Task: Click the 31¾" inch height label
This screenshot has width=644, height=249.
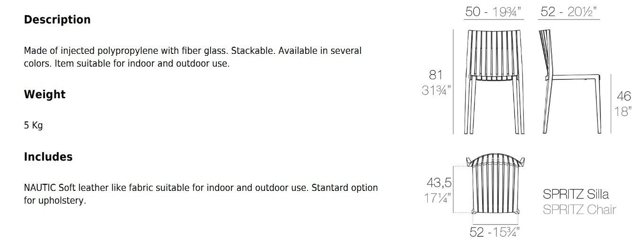Action: (x=436, y=90)
